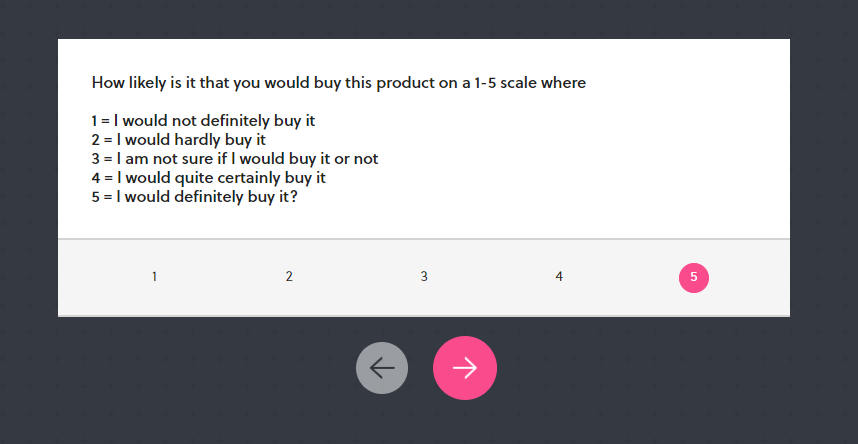Viewport: 858px width, 444px height.
Task: Pick the rating for 'quite certainly buy it'
Action: 559,277
